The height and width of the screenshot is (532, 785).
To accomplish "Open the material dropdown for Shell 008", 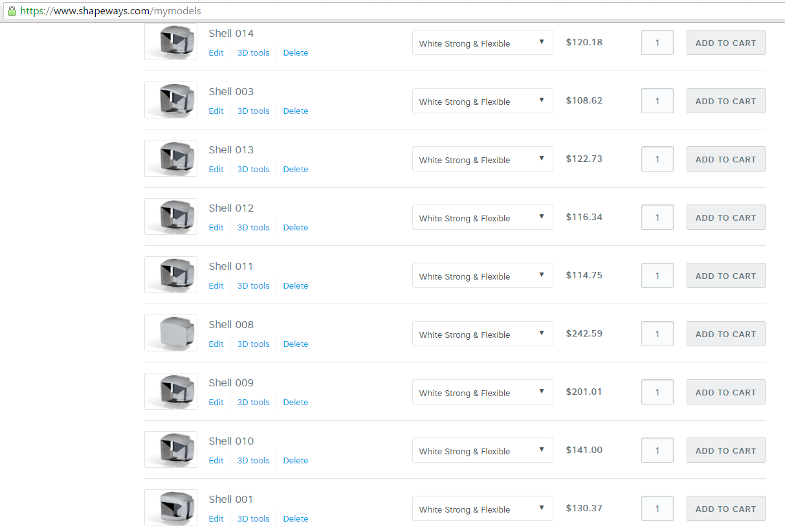I will [482, 333].
